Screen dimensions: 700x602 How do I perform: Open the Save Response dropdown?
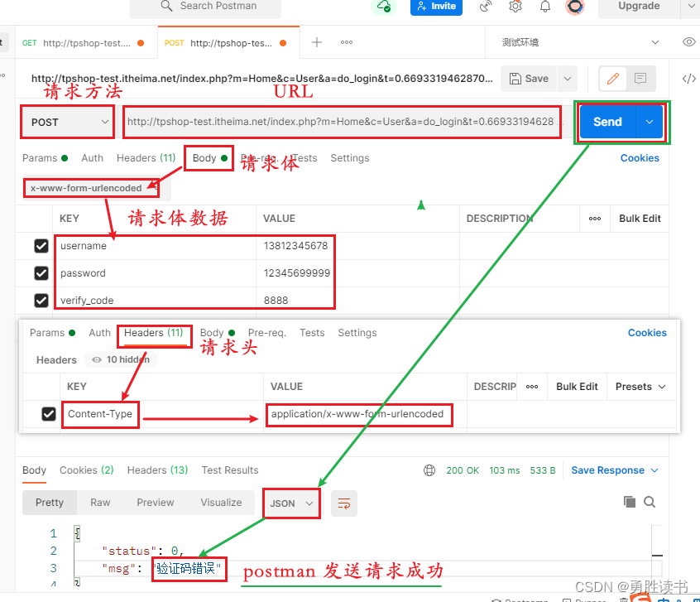pos(615,470)
